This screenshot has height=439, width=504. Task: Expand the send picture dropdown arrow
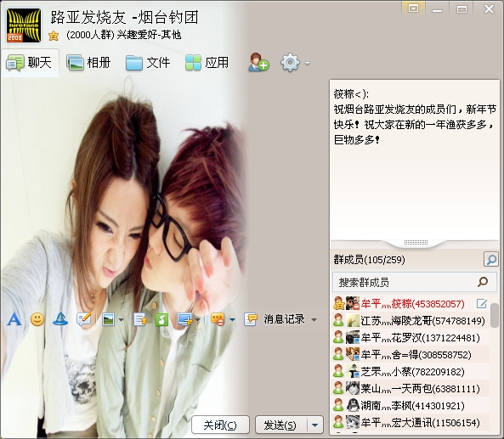click(x=122, y=319)
